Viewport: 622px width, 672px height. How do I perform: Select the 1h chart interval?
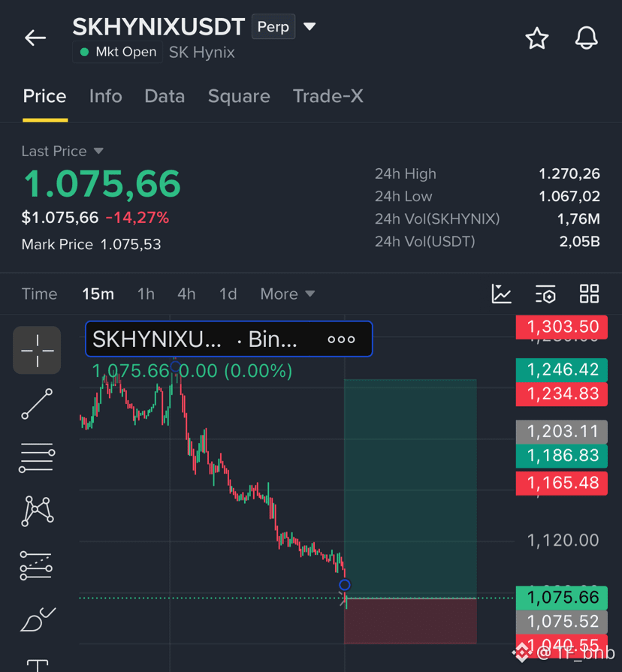[146, 294]
